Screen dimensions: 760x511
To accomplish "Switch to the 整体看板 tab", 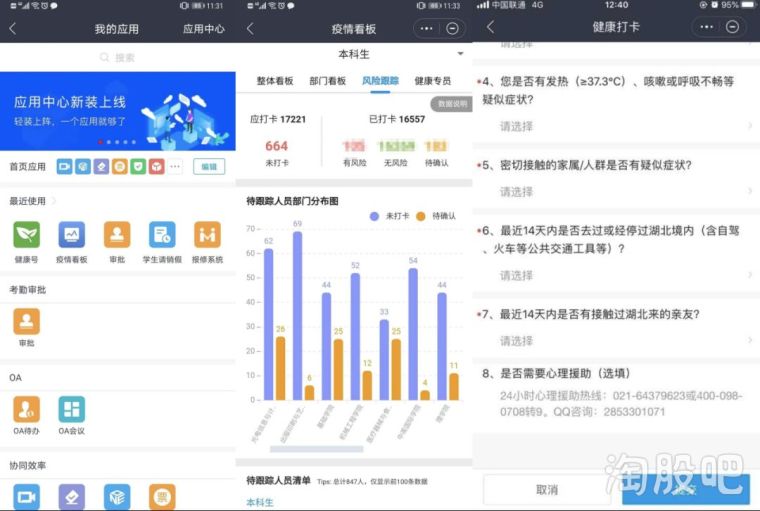I will click(275, 81).
